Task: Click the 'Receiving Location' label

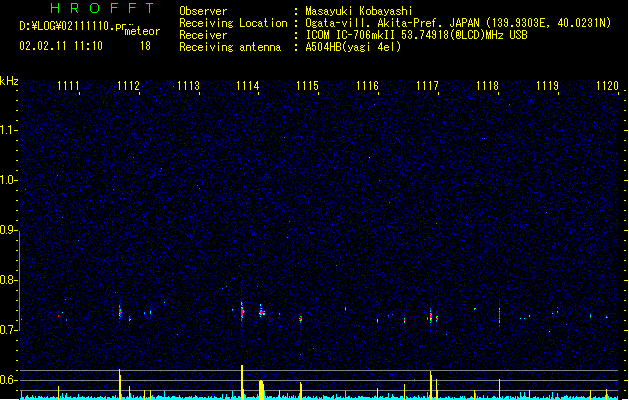Action: pyautogui.click(x=233, y=23)
